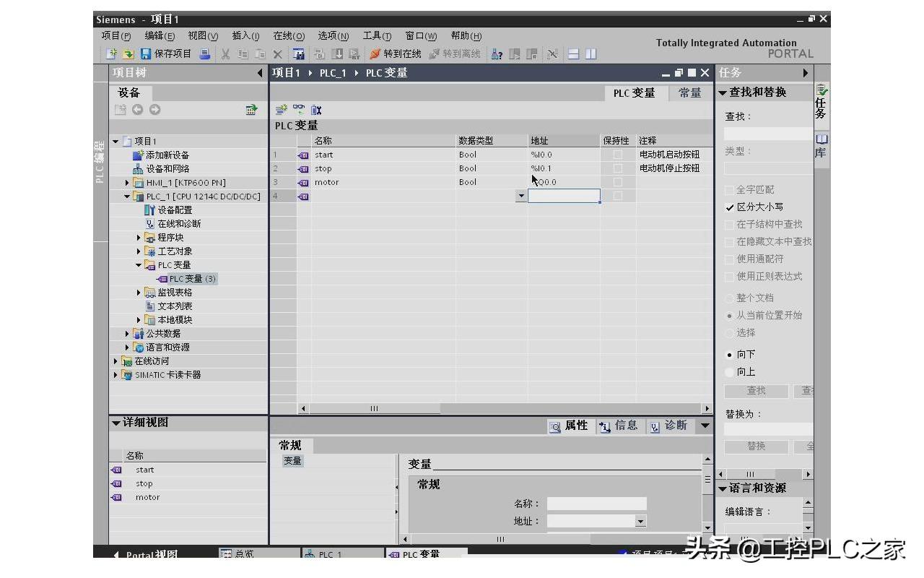The height and width of the screenshot is (578, 924).
Task: Click the cut scissors toolbar icon
Action: point(225,54)
